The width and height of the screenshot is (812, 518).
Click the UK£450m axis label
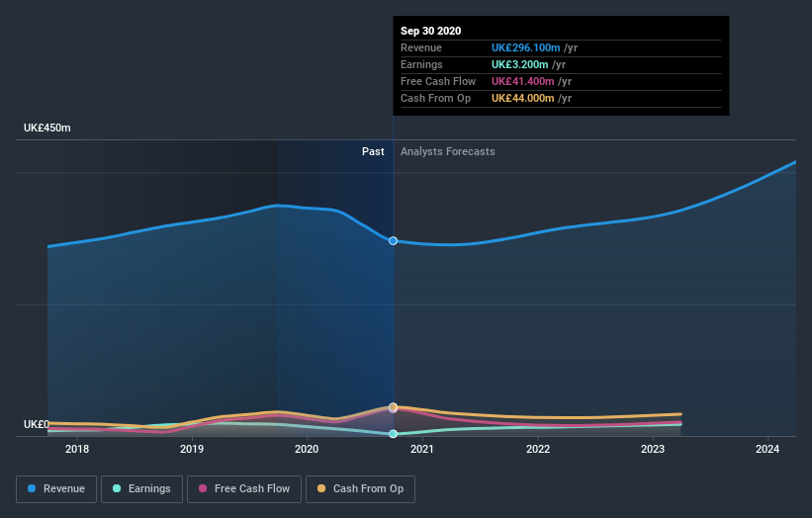tap(47, 128)
